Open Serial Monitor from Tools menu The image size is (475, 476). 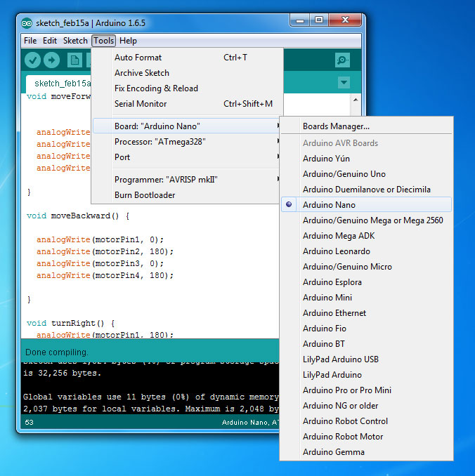coord(186,104)
